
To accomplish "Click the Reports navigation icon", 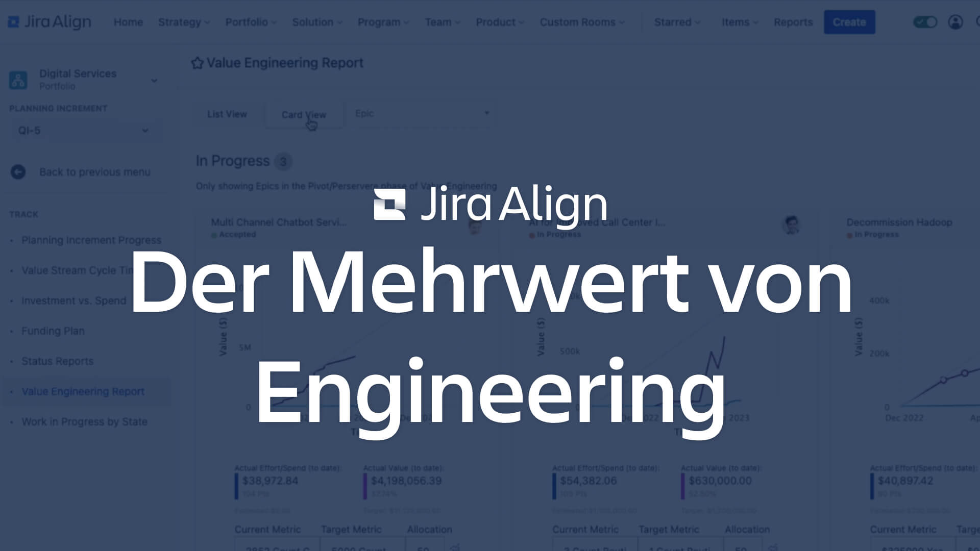I will coord(792,21).
